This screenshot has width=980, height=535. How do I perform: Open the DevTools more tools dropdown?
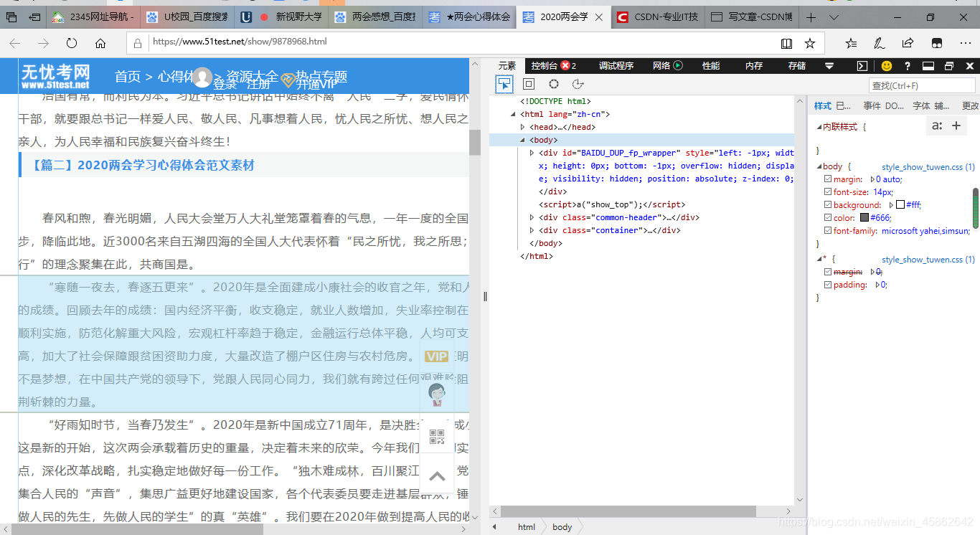(x=829, y=66)
